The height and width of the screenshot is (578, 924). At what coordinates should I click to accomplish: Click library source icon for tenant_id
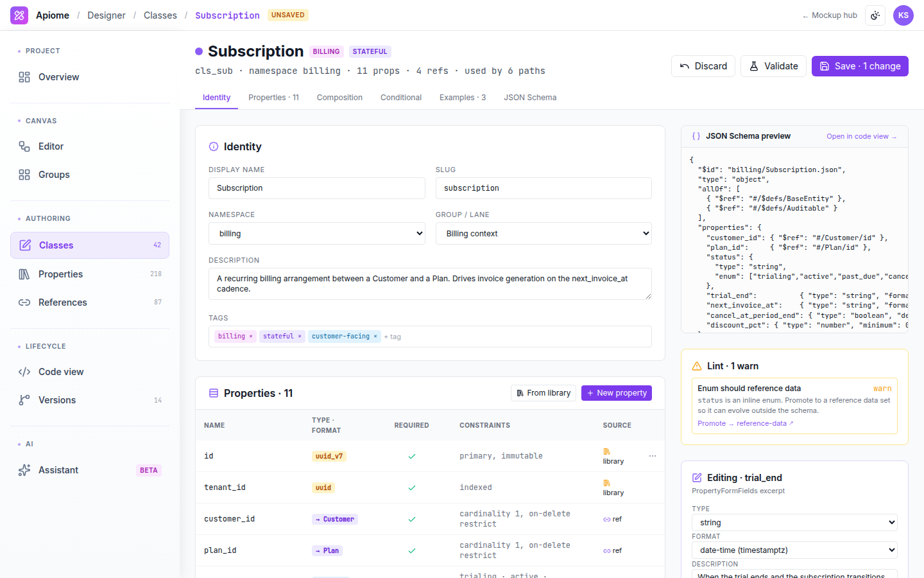pos(607,483)
